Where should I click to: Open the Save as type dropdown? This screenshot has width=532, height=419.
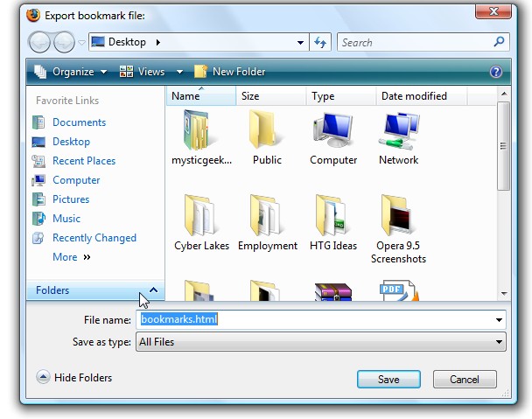point(321,342)
